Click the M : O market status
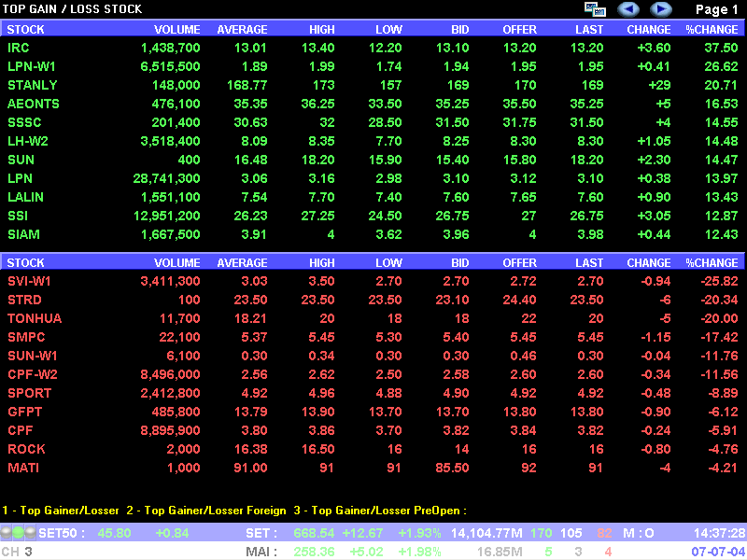Image resolution: width=747 pixels, height=560 pixels. [x=639, y=533]
